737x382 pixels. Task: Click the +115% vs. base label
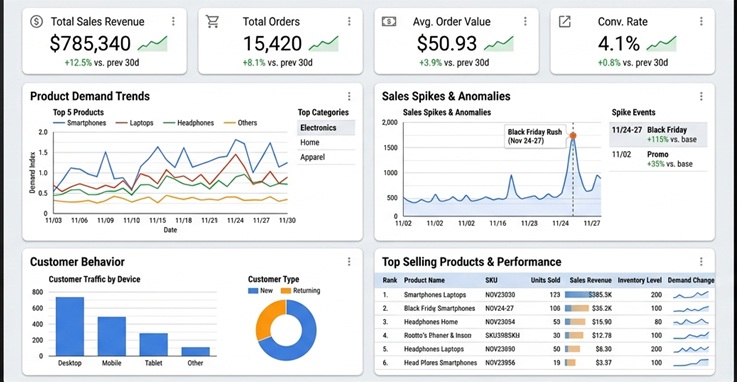672,139
